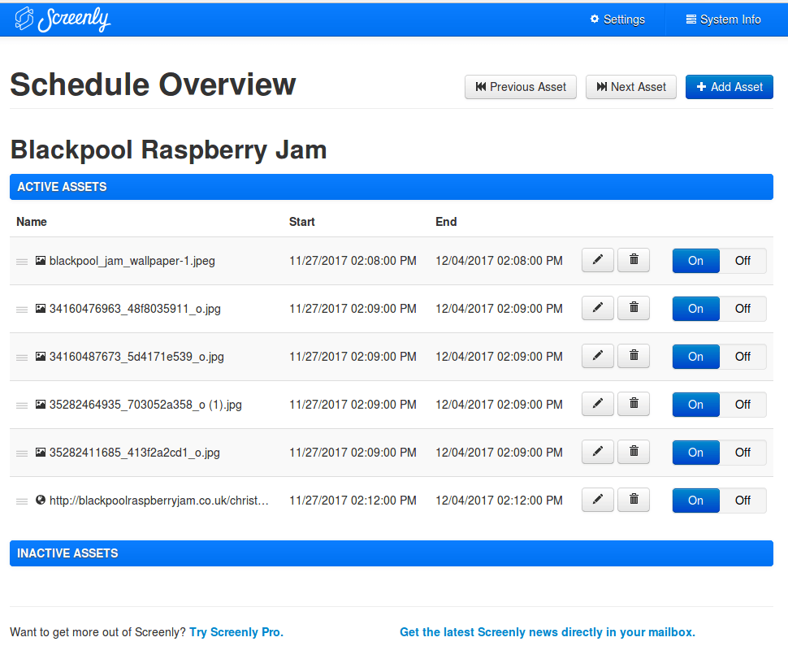Image resolution: width=788 pixels, height=672 pixels.
Task: Click the image icon next to 35282464935_703052a358_o
Action: click(41, 404)
